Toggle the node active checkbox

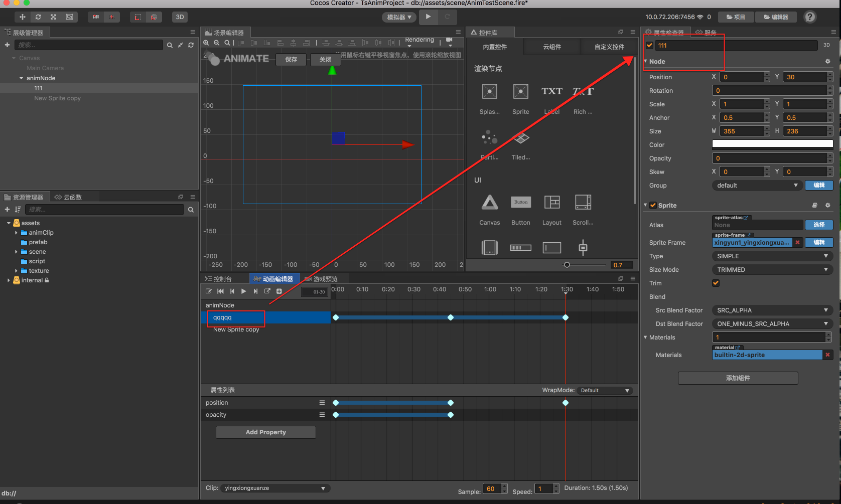point(649,45)
